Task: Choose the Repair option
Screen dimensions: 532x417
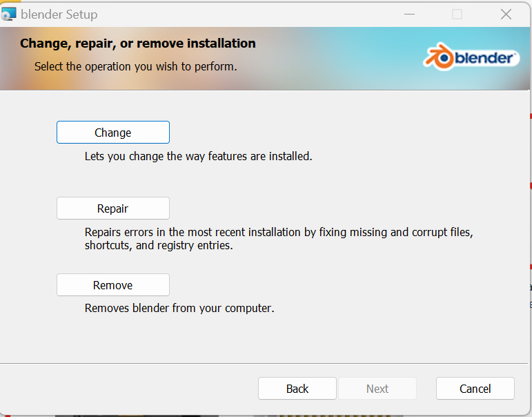Action: pyautogui.click(x=113, y=208)
